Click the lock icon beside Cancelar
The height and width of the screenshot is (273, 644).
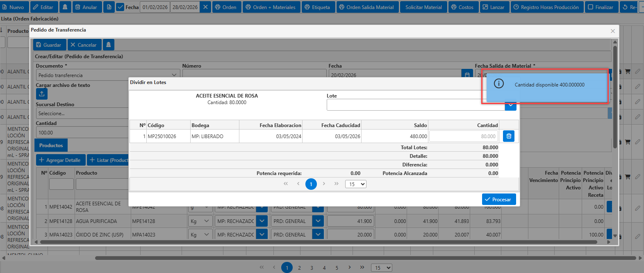click(x=109, y=45)
